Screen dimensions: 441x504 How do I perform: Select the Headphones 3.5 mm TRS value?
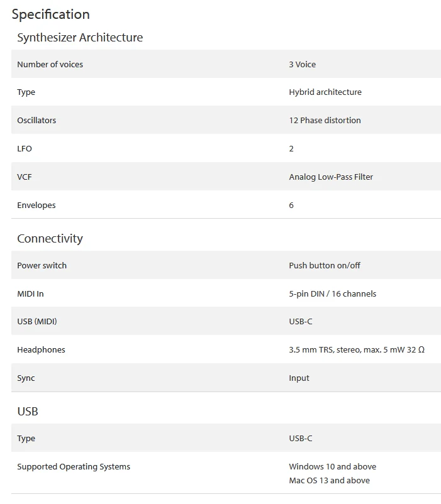click(x=356, y=350)
